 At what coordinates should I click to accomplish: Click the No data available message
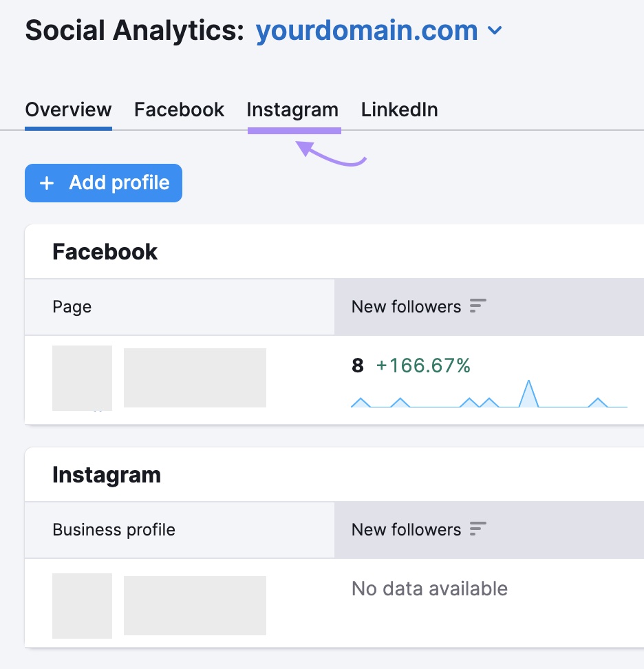pos(429,588)
